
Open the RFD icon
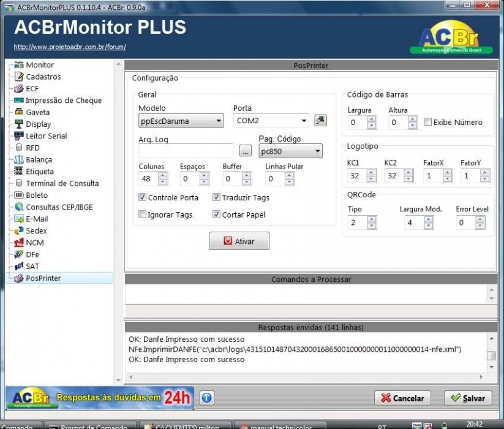click(19, 148)
